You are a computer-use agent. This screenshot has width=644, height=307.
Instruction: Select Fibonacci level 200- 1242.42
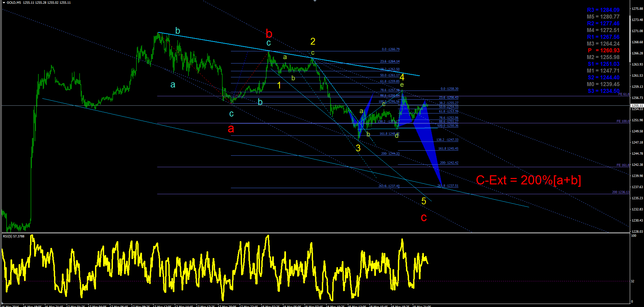449,163
